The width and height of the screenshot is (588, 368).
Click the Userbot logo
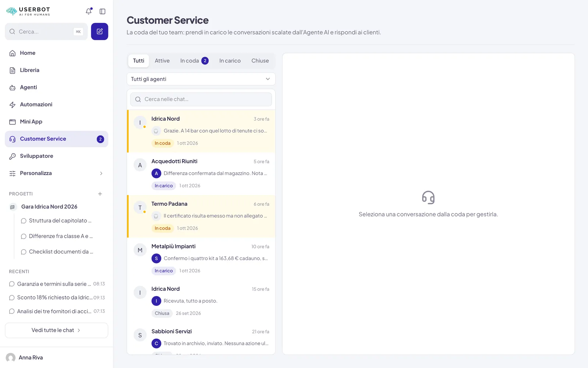click(x=28, y=11)
